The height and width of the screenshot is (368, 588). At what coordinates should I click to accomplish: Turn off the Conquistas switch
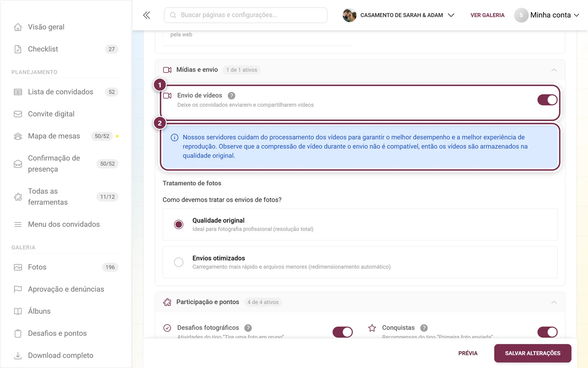click(547, 332)
